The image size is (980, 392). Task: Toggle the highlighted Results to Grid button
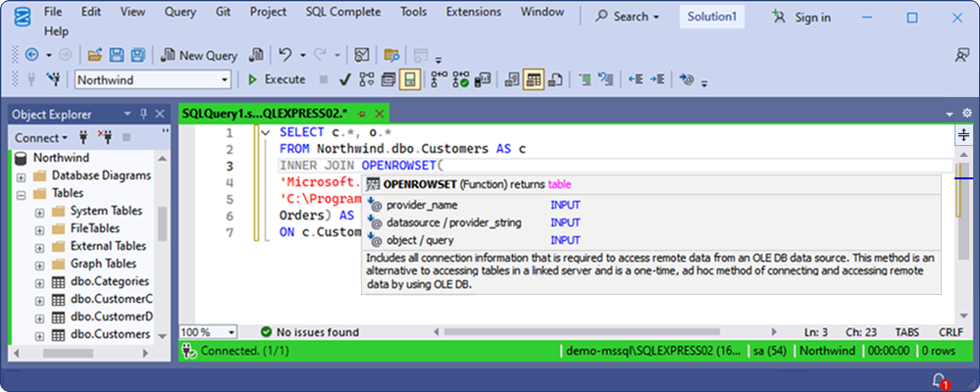pyautogui.click(x=533, y=79)
